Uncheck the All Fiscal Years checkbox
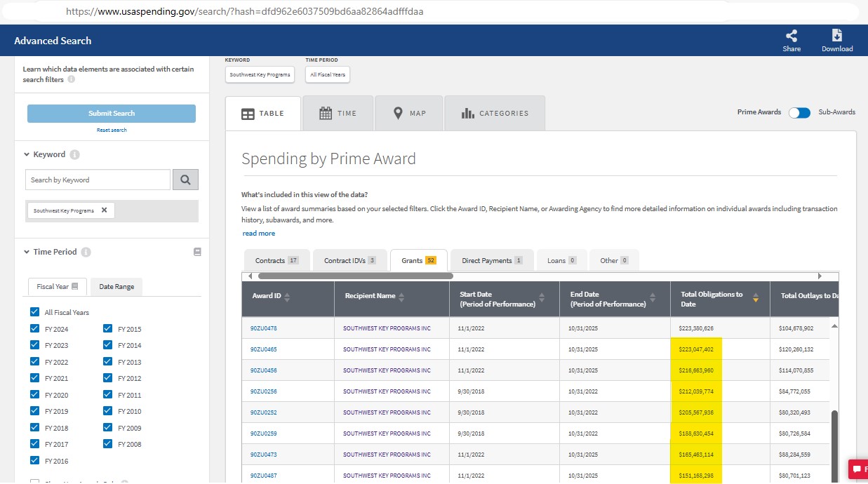 pyautogui.click(x=34, y=312)
